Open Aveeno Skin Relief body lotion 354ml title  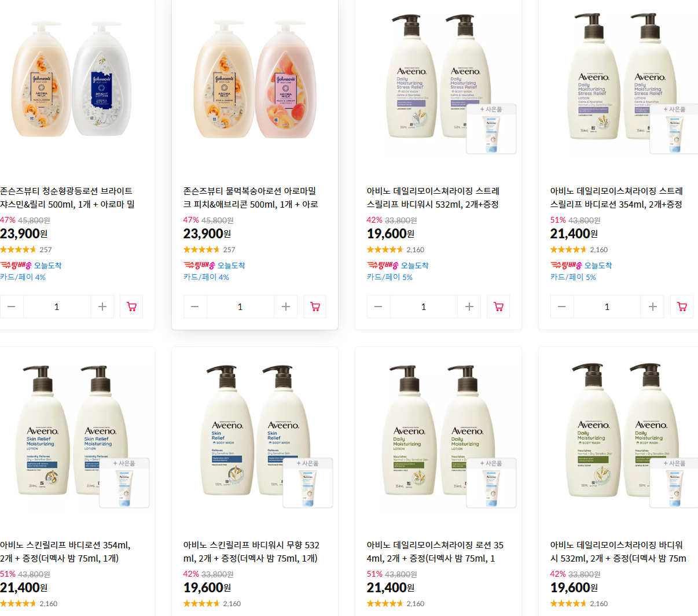pos(65,551)
